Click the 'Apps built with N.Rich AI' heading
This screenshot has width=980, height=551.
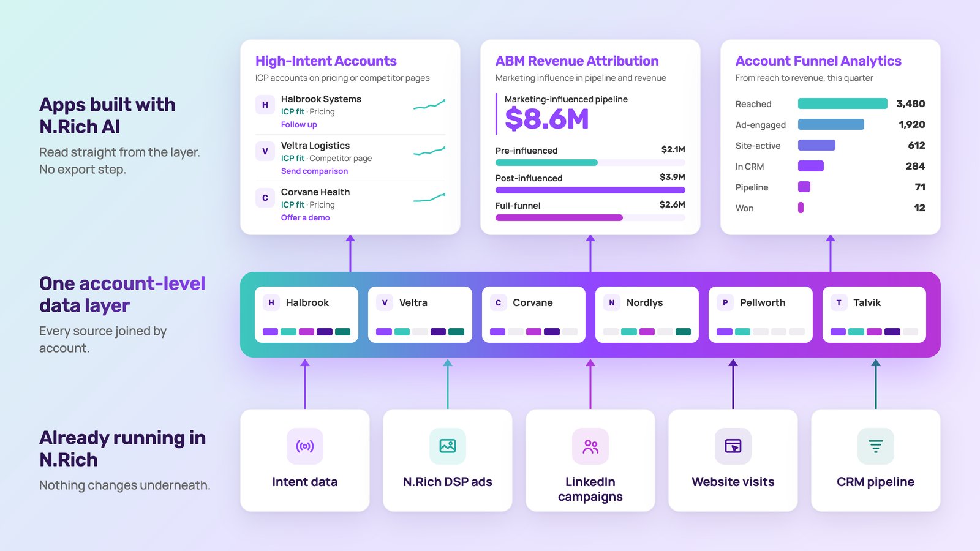107,116
